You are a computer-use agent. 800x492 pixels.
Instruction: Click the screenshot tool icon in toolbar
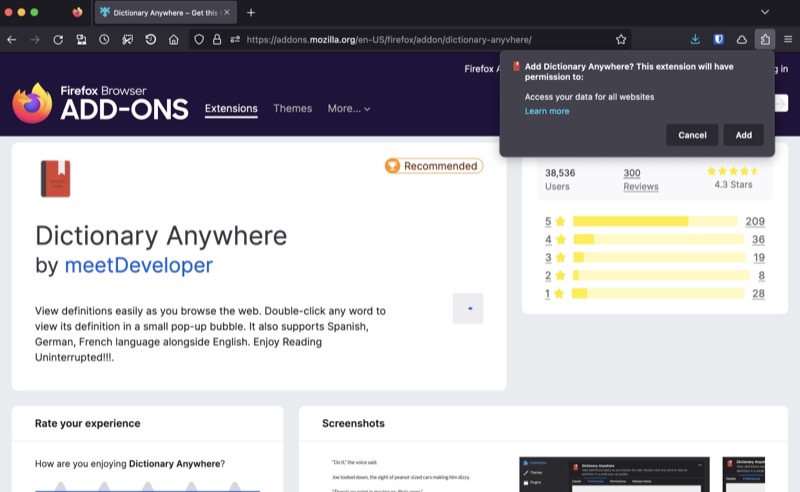pyautogui.click(x=128, y=39)
